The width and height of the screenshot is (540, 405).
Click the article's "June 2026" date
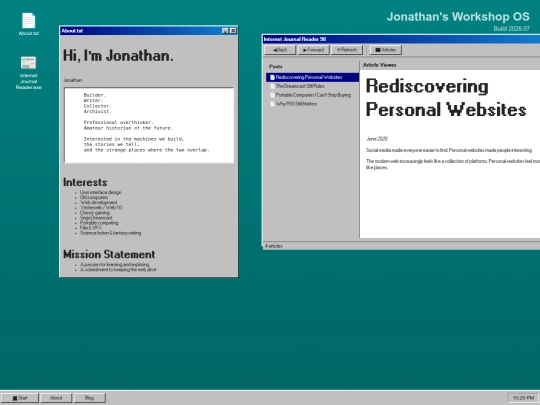(377, 139)
